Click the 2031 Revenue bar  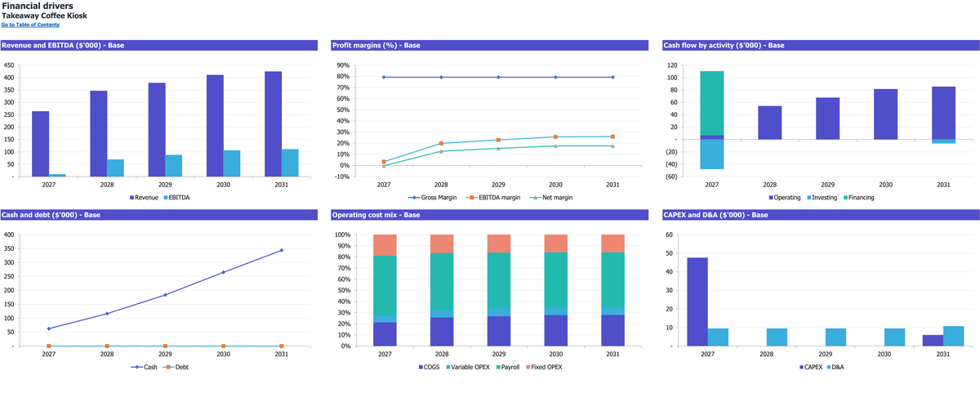click(x=274, y=124)
